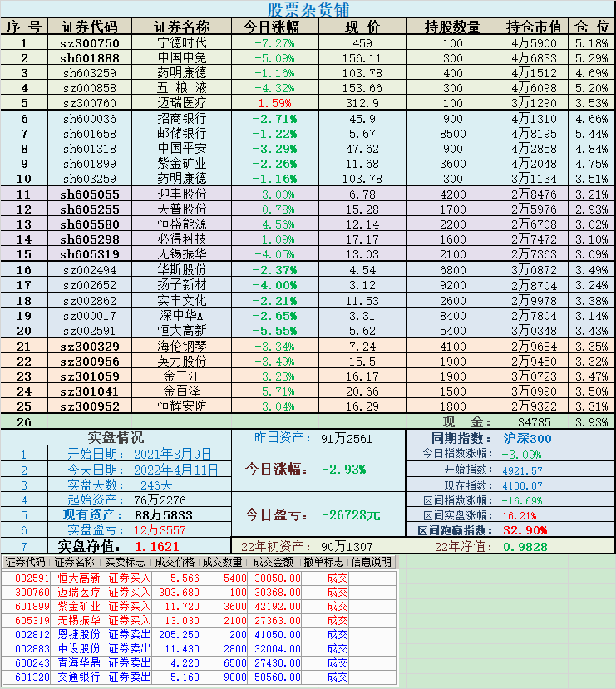Click the 300760 迈瑞医疗 trade code
Viewport: 616px width, 689px height.
[x=32, y=593]
